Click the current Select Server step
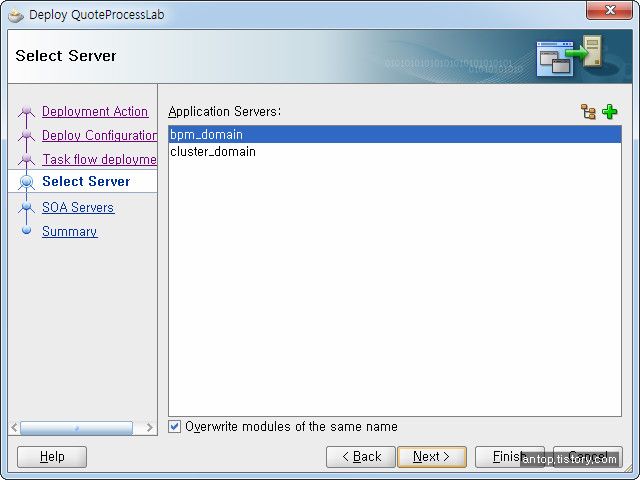The height and width of the screenshot is (480, 640). (x=86, y=181)
